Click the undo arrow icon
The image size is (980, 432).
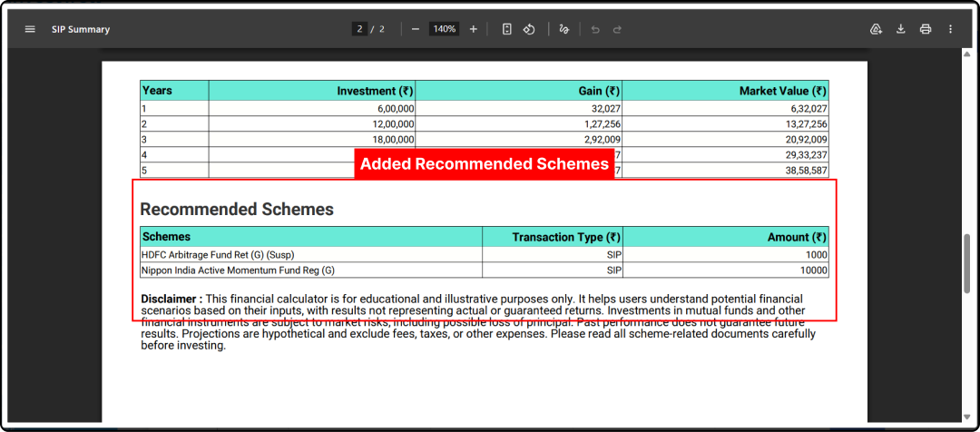click(595, 29)
